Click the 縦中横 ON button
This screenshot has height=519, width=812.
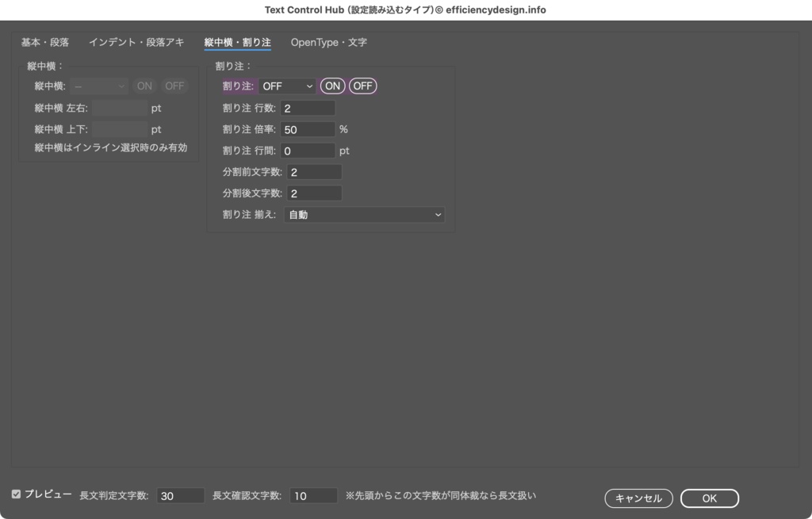coord(144,86)
